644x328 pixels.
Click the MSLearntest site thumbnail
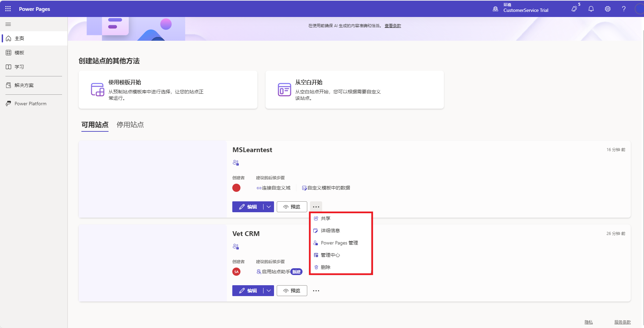pyautogui.click(x=153, y=179)
